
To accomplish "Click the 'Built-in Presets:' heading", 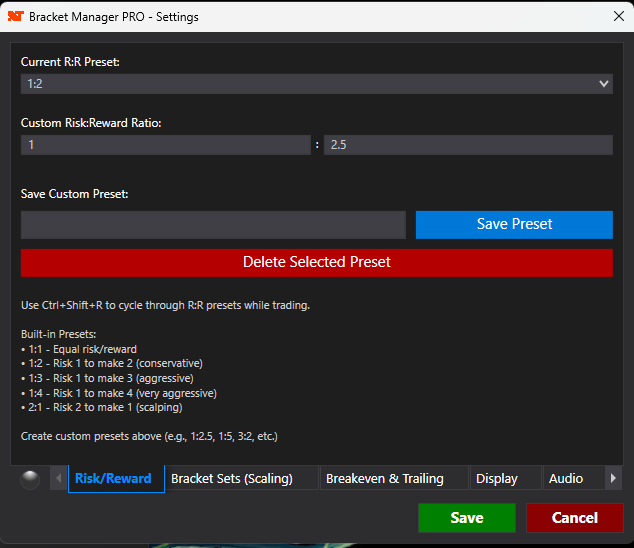I will tap(59, 334).
